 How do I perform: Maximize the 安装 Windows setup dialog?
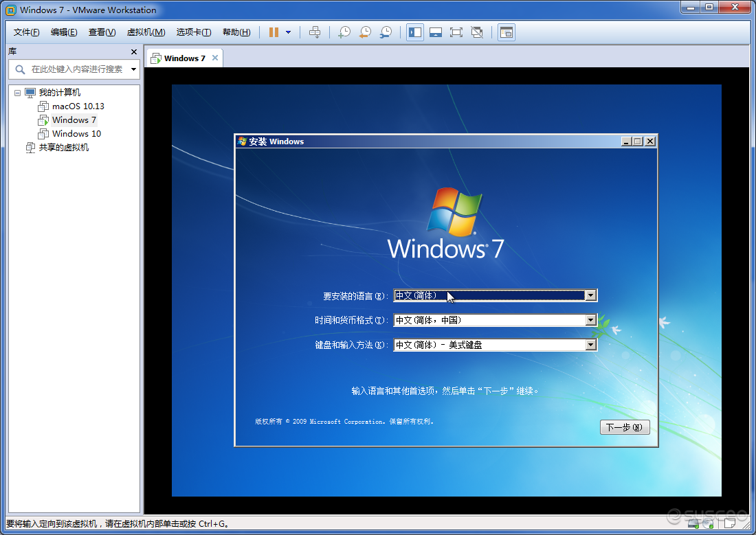pyautogui.click(x=638, y=141)
